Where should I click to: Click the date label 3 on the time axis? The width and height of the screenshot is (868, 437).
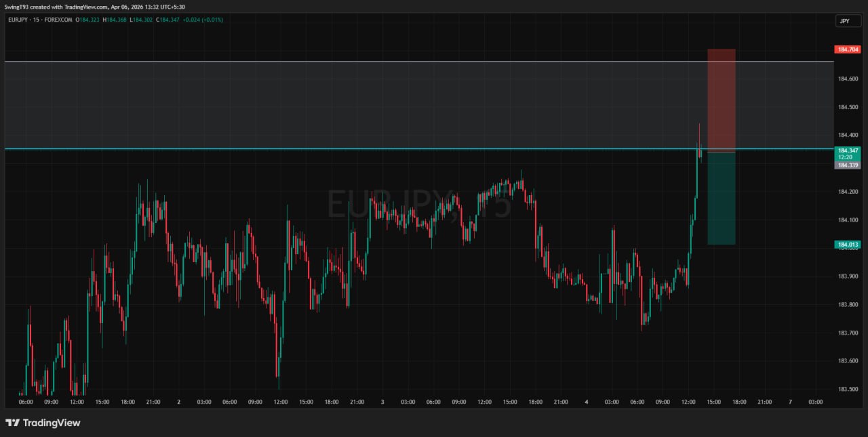coord(382,402)
